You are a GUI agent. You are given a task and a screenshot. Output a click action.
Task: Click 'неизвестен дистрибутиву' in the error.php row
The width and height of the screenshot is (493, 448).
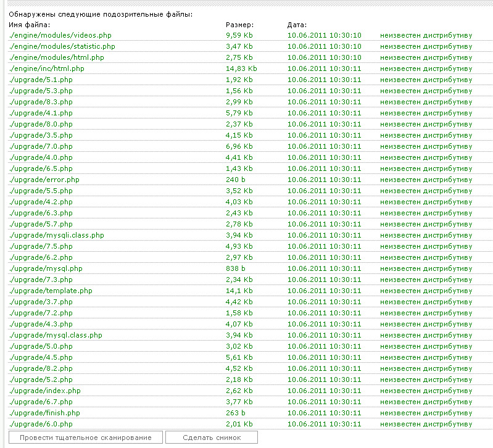click(x=426, y=180)
